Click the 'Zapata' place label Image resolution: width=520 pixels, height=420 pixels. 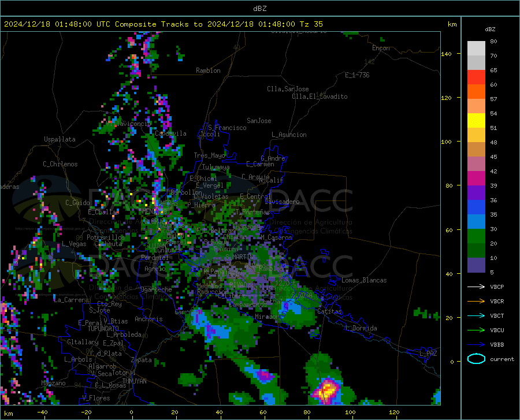tap(142, 360)
